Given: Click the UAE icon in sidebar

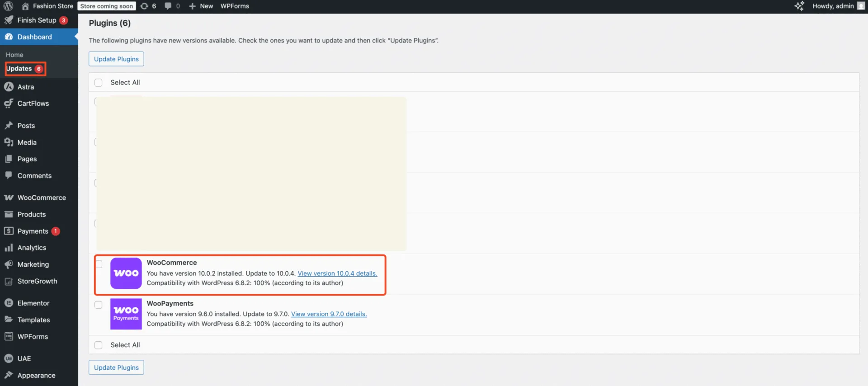Looking at the screenshot, I should [9, 358].
